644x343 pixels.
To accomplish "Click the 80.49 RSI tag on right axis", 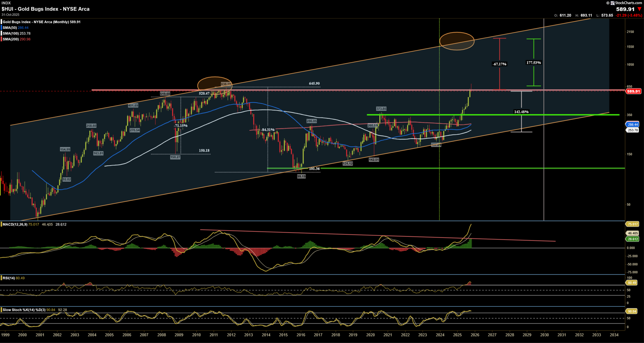I will click(632, 283).
